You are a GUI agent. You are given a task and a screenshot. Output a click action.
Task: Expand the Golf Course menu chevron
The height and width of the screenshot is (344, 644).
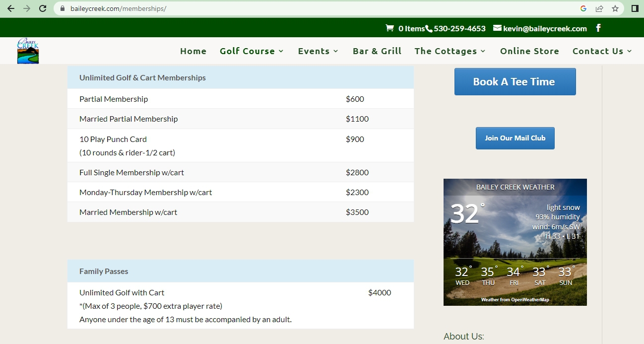pos(281,51)
